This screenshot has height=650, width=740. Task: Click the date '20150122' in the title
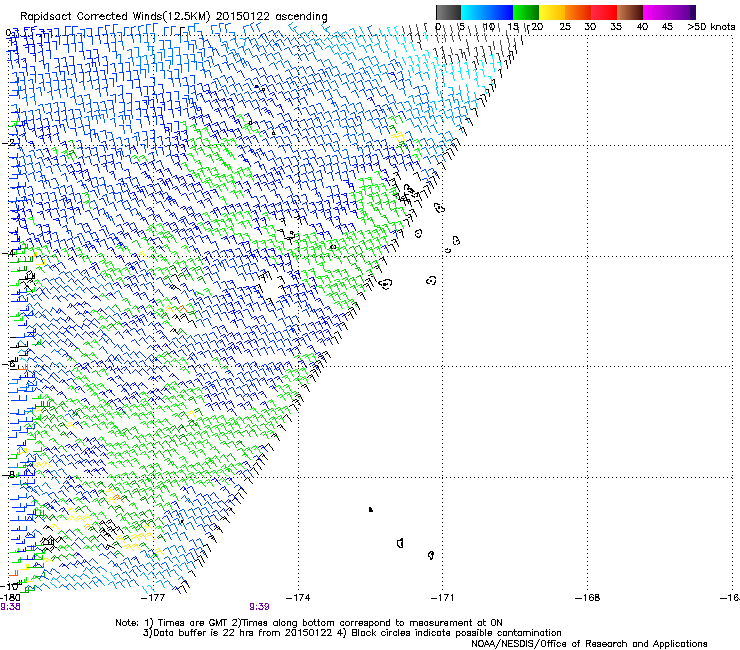point(243,17)
